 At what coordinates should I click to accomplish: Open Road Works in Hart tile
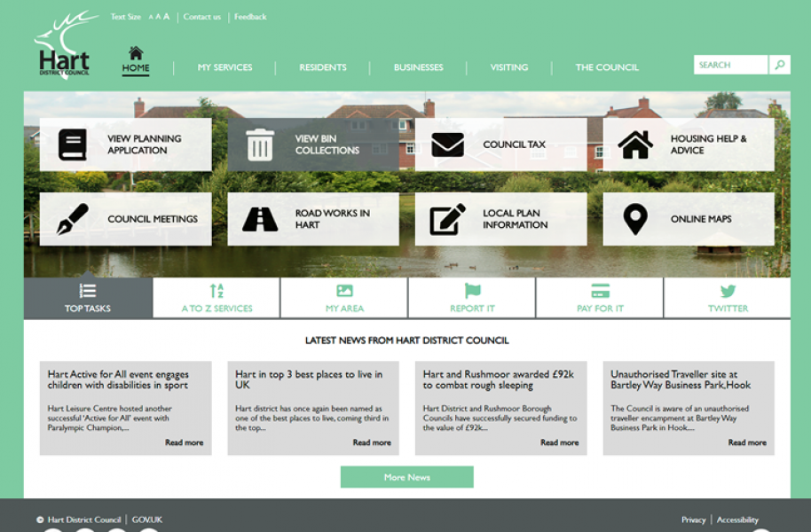click(x=313, y=219)
